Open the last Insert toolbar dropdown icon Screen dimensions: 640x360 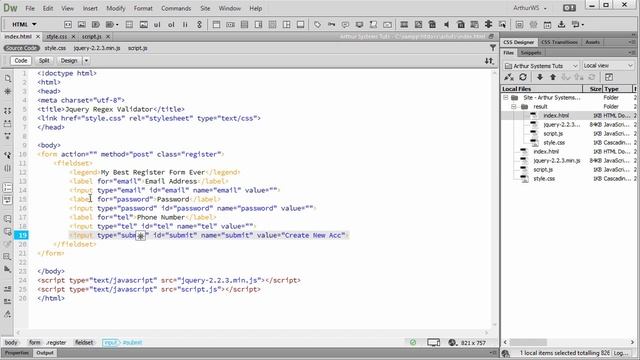click(x=577, y=24)
